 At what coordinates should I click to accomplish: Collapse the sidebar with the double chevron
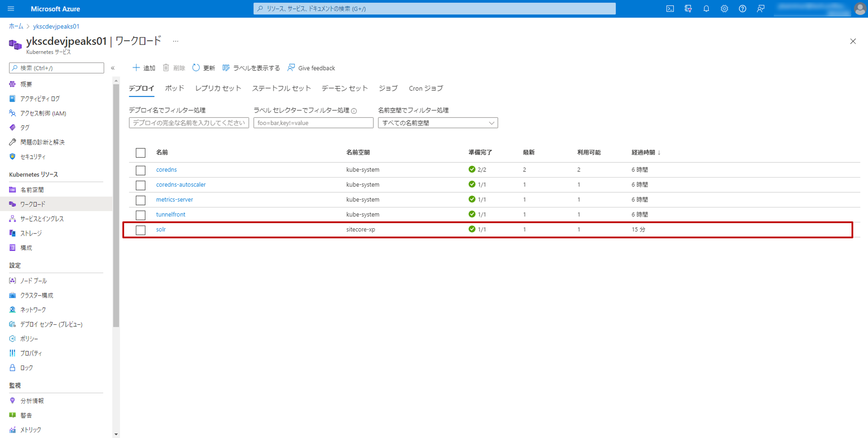click(113, 68)
